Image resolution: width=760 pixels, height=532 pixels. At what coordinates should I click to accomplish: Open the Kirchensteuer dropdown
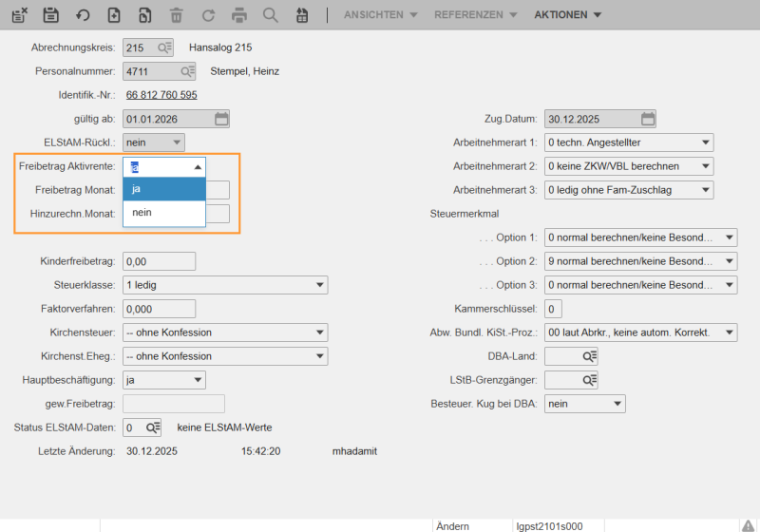320,332
